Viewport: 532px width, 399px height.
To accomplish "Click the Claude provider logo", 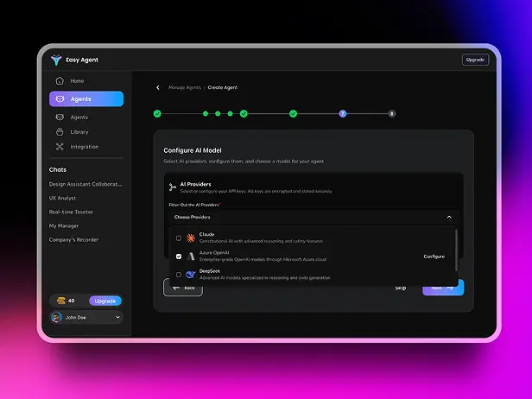I will coord(191,237).
